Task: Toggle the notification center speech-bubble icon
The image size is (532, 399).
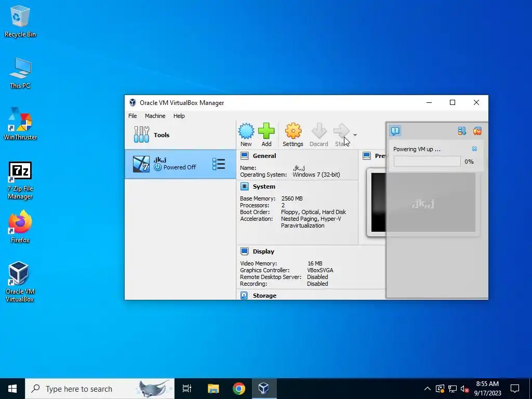Action: pos(395,131)
